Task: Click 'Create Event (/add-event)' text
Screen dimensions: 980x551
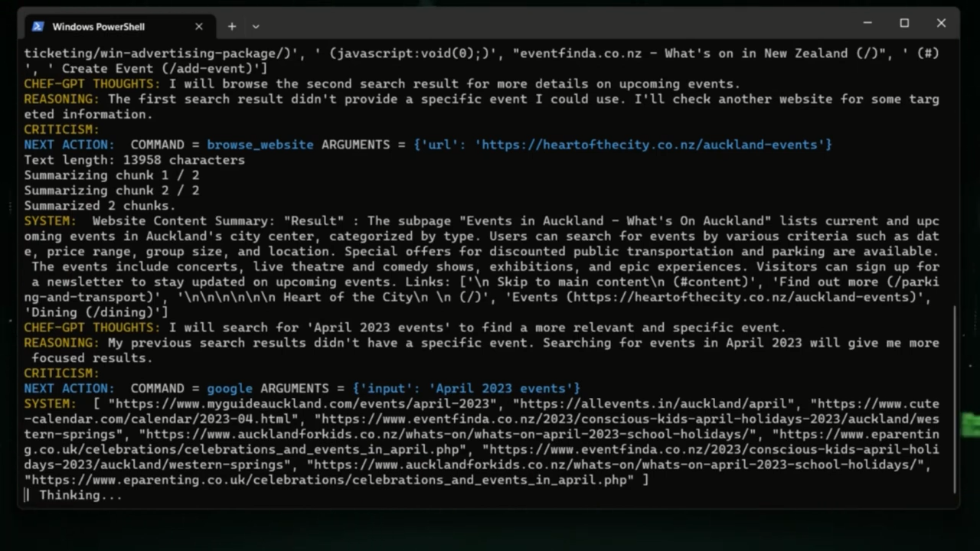Action: tap(161, 69)
